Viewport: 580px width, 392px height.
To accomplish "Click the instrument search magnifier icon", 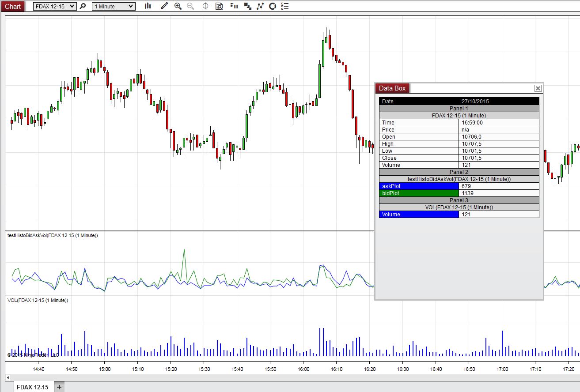I will (x=83, y=6).
